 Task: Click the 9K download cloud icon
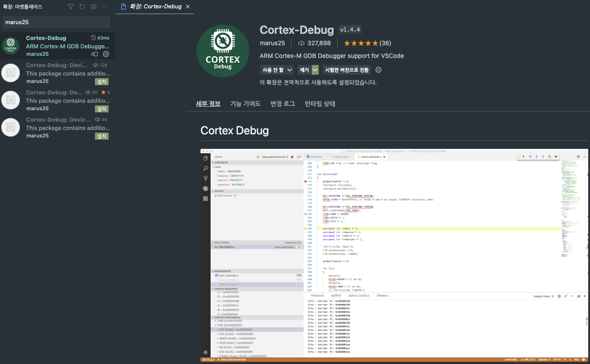88,92
